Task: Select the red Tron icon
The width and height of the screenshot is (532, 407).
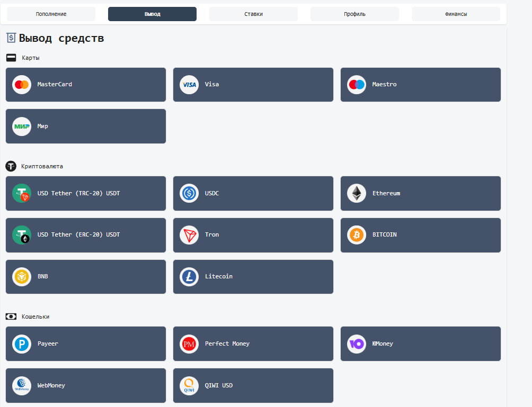Action: (x=189, y=235)
